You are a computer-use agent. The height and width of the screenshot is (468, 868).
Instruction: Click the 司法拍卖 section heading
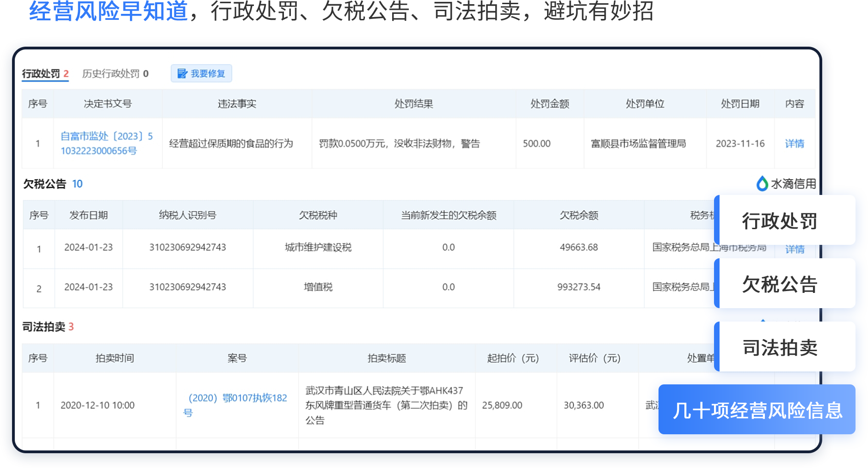tap(44, 327)
